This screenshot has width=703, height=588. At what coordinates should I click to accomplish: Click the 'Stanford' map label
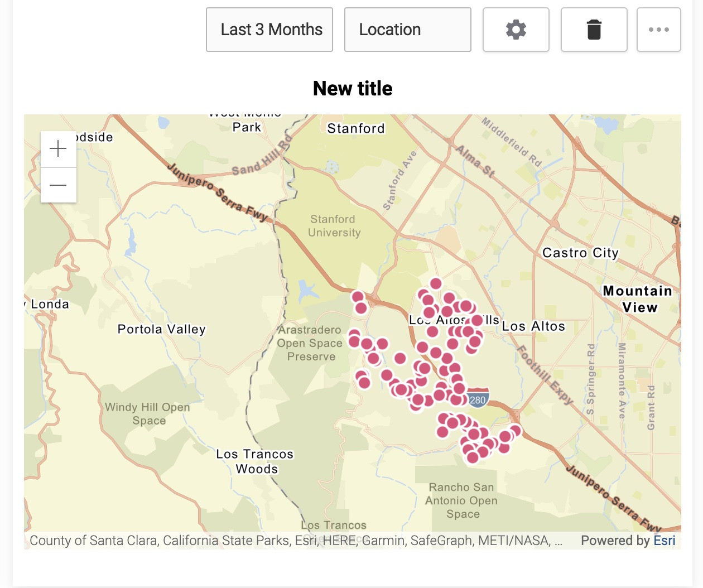pyautogui.click(x=356, y=128)
